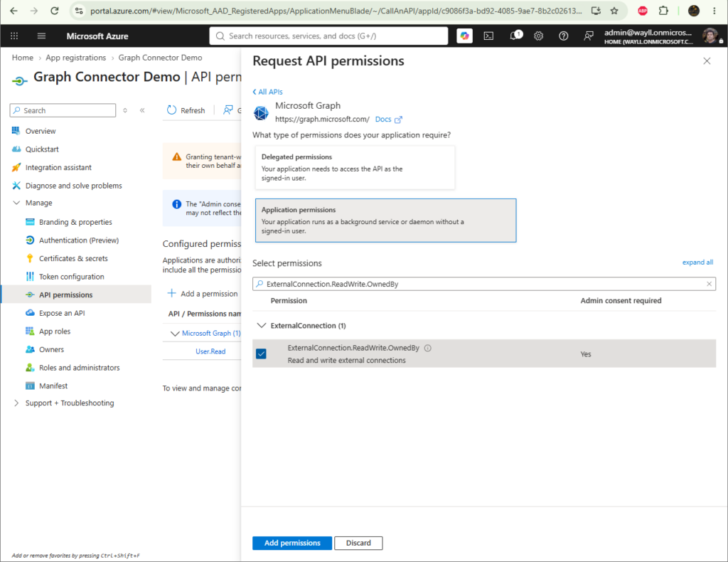This screenshot has width=728, height=562.
Task: Click Add a permission
Action: (203, 294)
